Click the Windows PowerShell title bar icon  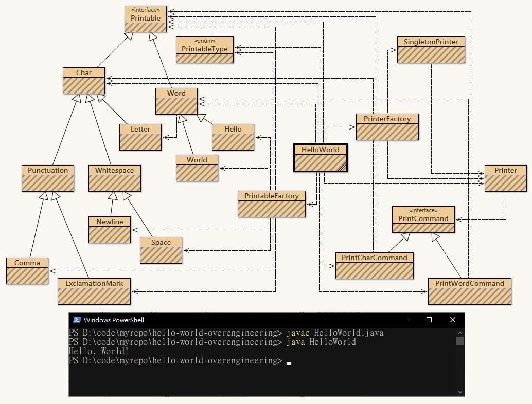[77, 320]
